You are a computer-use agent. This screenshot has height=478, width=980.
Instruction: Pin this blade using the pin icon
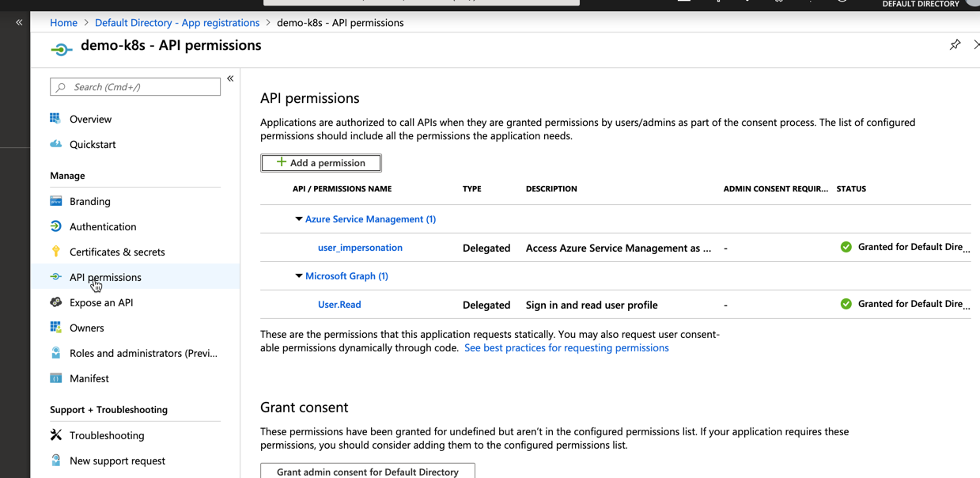[955, 45]
